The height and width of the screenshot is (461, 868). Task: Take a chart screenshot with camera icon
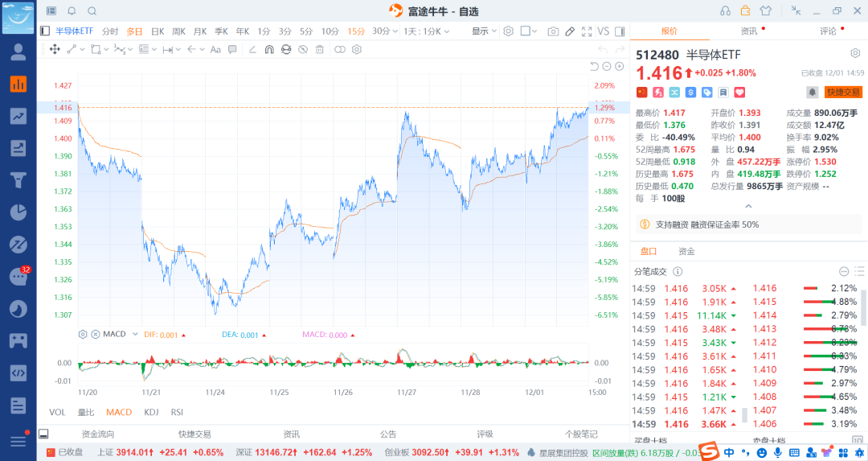553,31
